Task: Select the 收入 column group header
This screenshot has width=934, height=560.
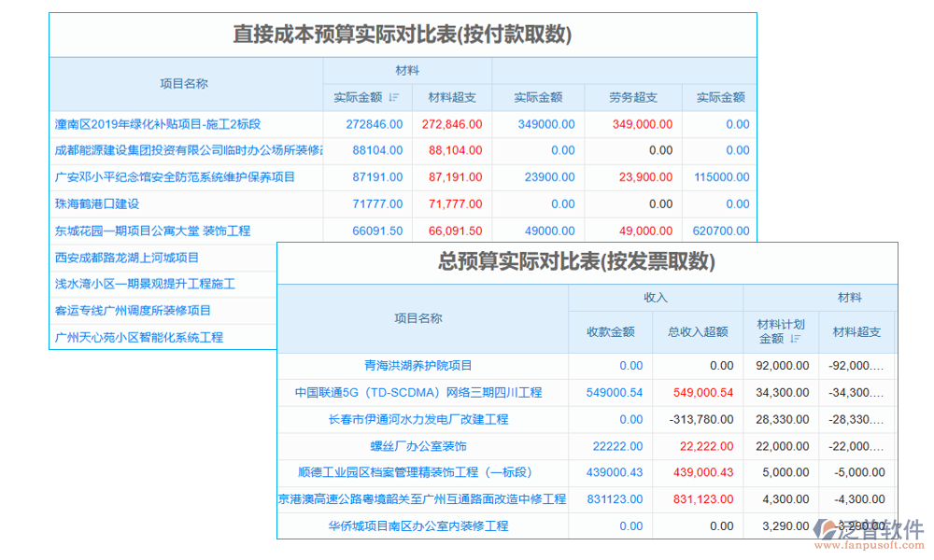Action: coord(654,297)
